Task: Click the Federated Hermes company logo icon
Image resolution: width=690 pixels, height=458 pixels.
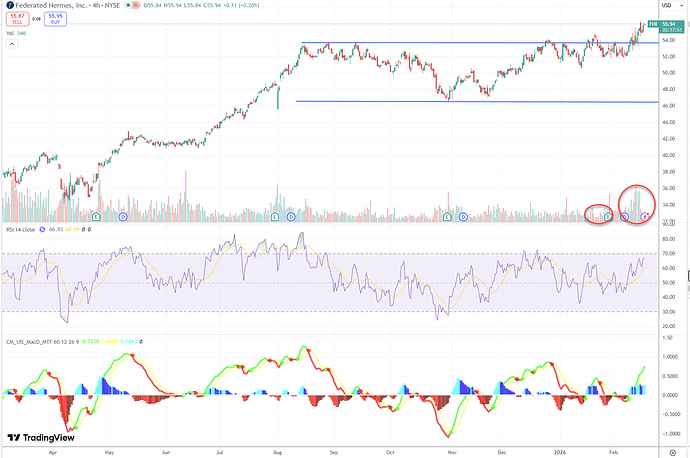Action: click(10, 5)
